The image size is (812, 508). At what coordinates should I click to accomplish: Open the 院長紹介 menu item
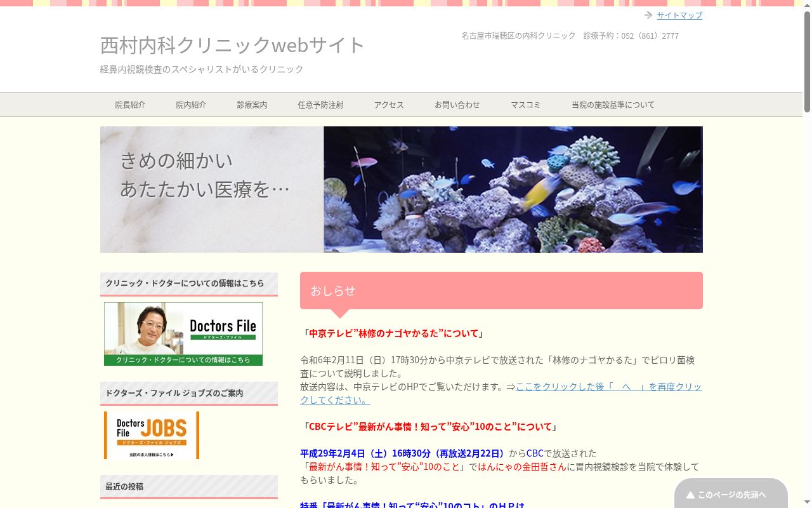(131, 105)
